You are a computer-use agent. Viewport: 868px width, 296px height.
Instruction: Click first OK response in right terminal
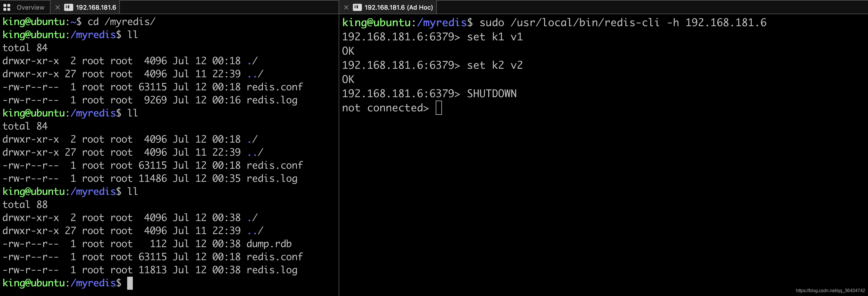pos(348,51)
